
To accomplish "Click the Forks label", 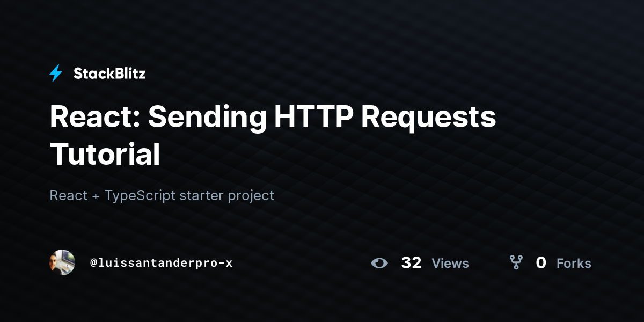I will (574, 264).
